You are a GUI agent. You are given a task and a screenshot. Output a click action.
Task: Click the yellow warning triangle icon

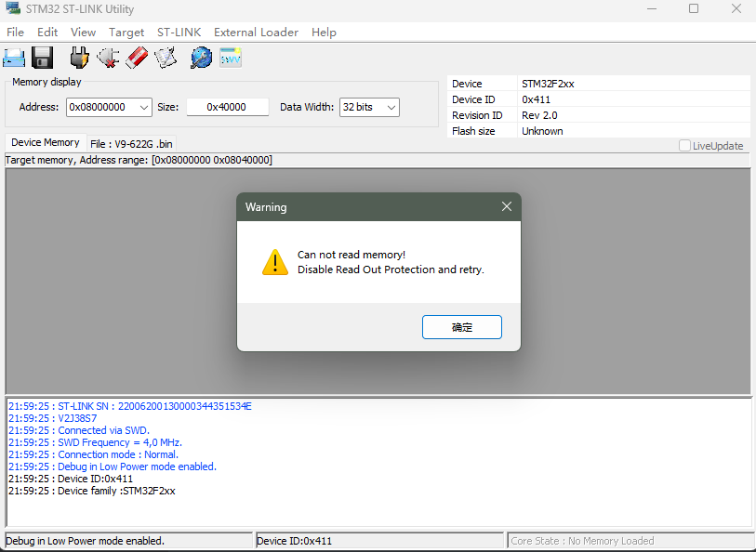[275, 262]
